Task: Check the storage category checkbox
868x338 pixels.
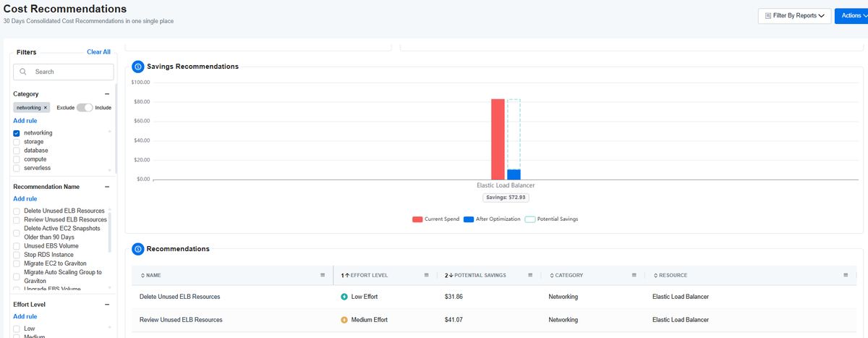Action: tap(16, 142)
